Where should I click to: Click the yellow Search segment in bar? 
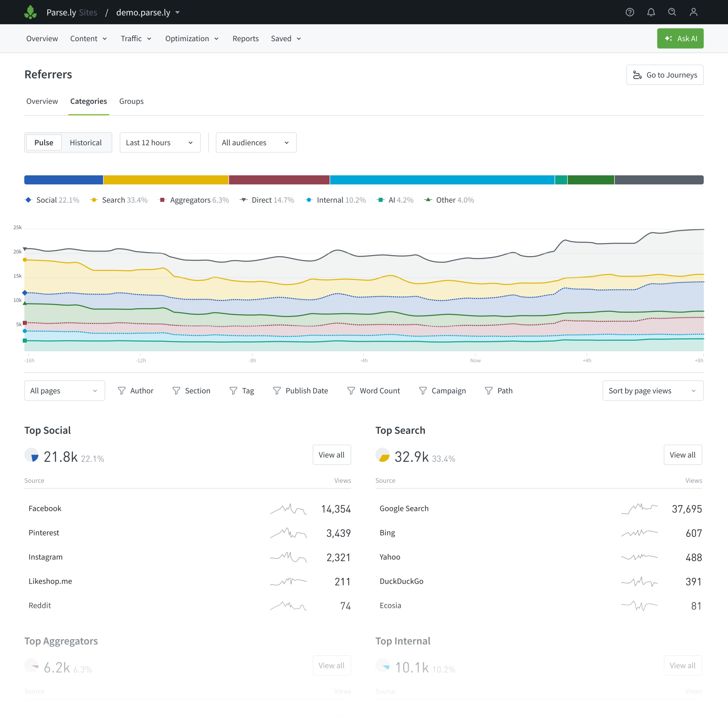pyautogui.click(x=166, y=180)
